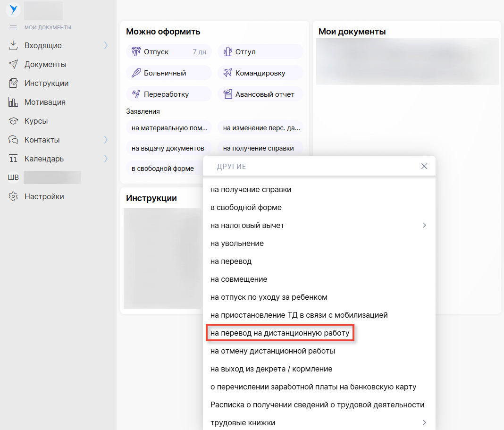Open Входящие via its inbox icon
The image size is (504, 430).
pyautogui.click(x=13, y=45)
